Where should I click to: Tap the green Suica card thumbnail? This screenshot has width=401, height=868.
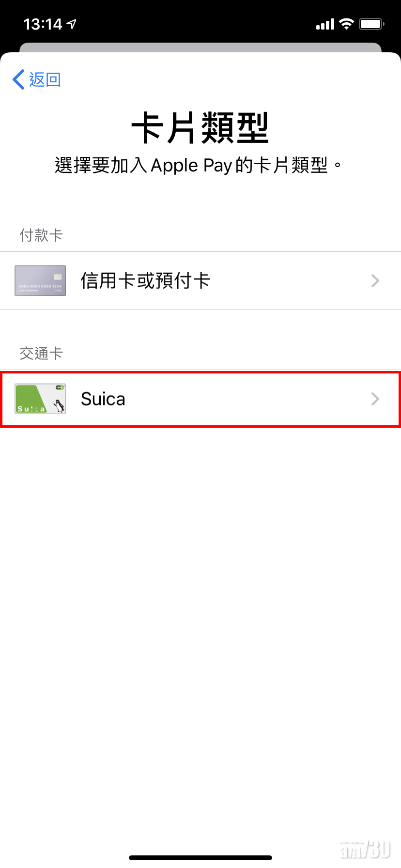pyautogui.click(x=40, y=399)
